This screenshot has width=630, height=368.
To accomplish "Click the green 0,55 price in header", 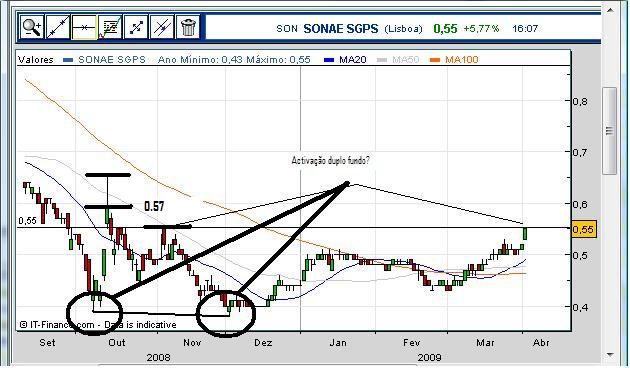I will (445, 29).
